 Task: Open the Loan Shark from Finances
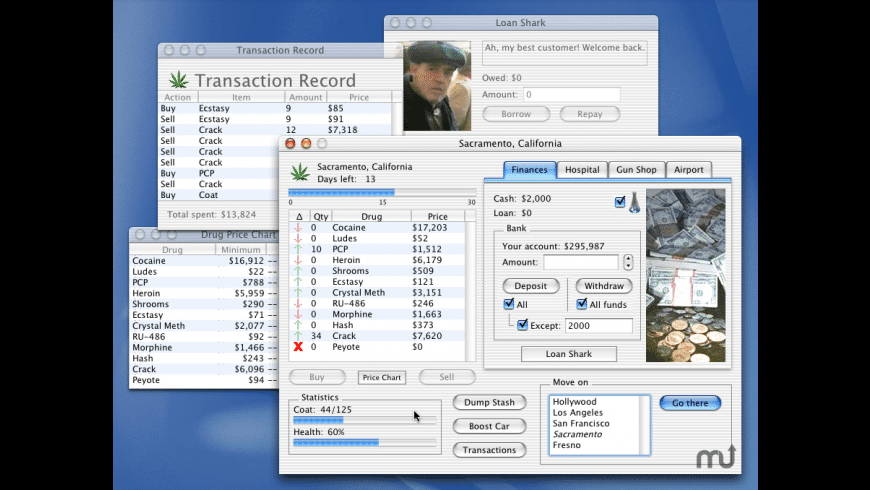tap(569, 354)
